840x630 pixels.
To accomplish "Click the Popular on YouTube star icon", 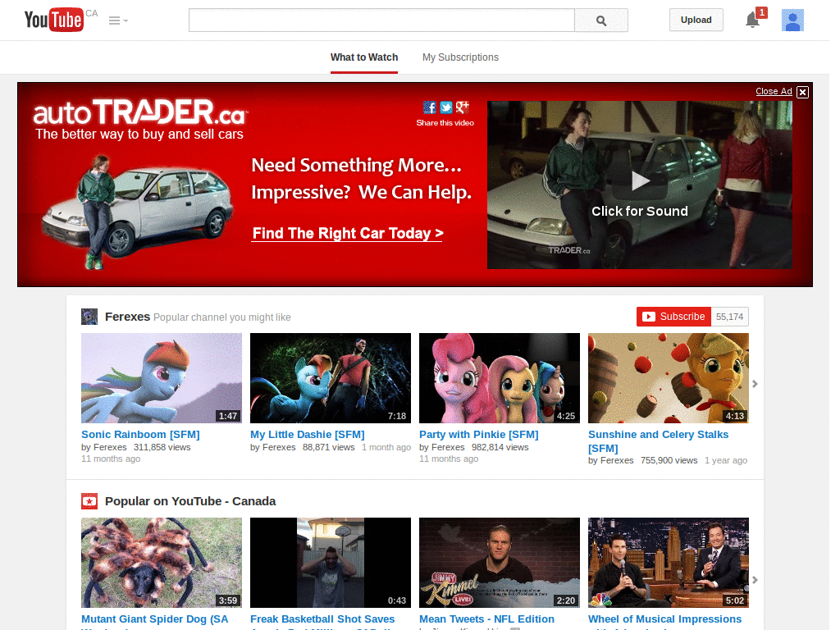I will pyautogui.click(x=89, y=501).
